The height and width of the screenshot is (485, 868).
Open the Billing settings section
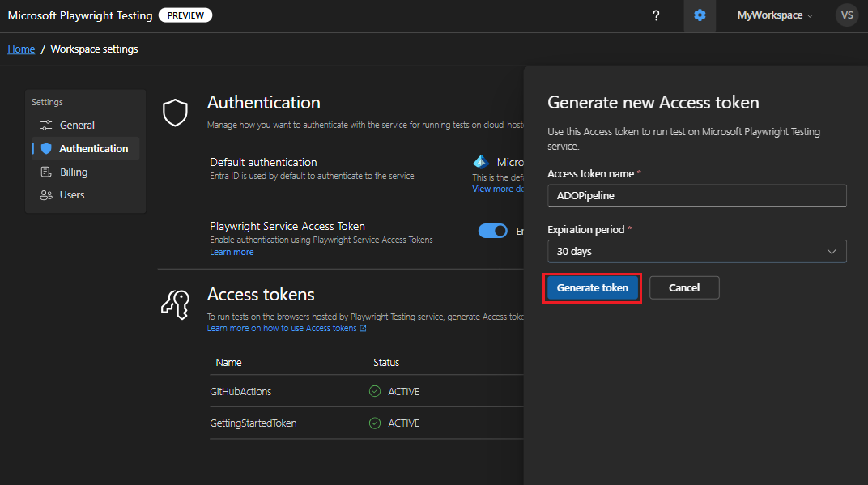[x=74, y=172]
